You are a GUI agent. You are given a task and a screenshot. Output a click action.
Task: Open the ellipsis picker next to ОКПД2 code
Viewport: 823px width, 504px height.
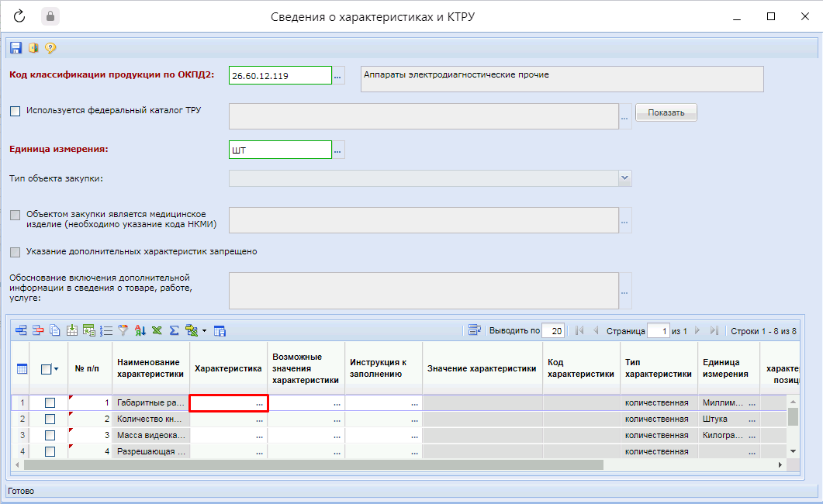pos(337,75)
